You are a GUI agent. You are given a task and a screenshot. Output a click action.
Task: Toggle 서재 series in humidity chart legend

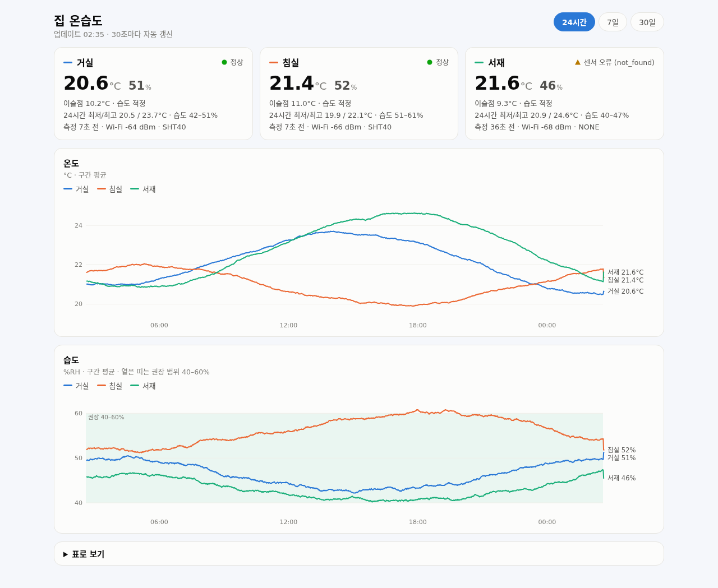click(x=143, y=386)
